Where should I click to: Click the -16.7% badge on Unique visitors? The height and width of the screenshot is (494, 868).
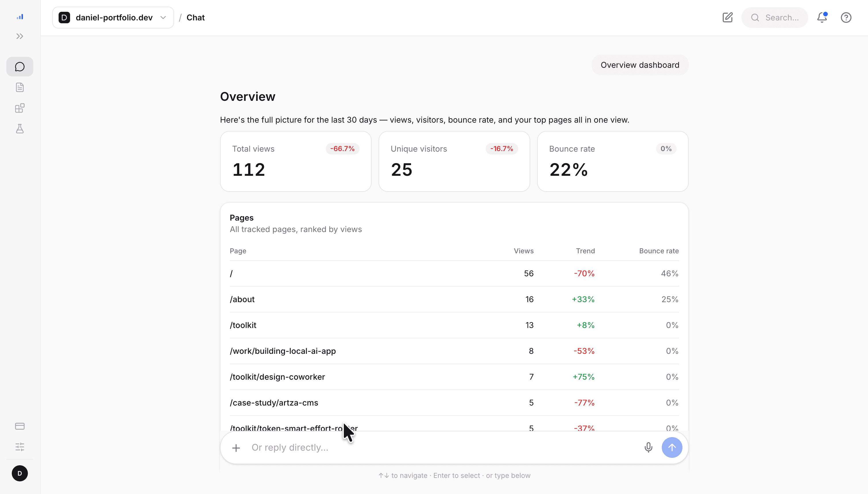[x=501, y=149]
